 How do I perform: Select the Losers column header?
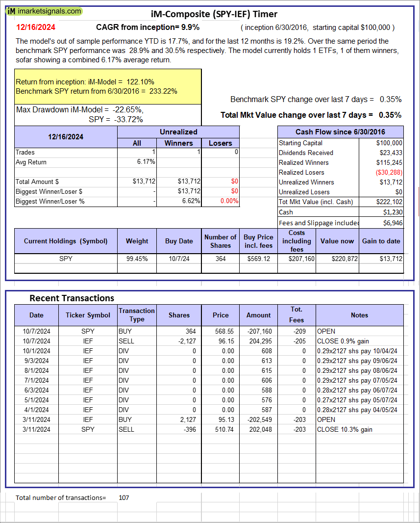(x=221, y=143)
